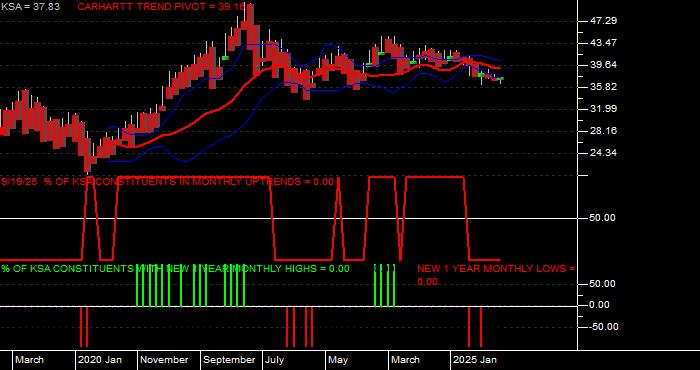
Task: Click the monthly uptrends percentage label
Action: [168, 182]
